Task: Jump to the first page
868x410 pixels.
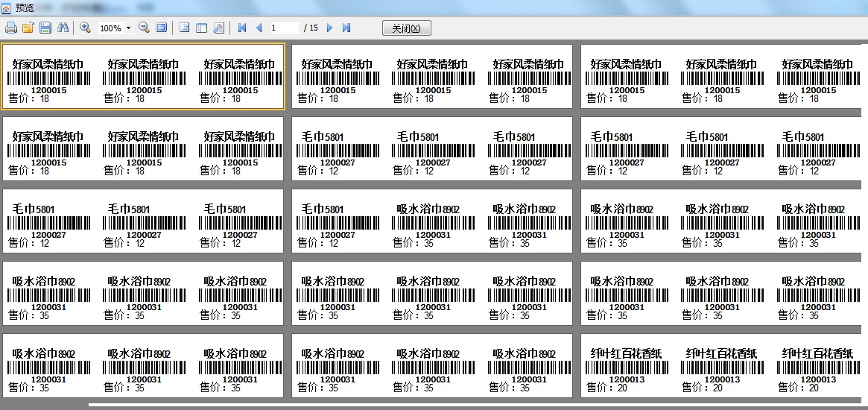Action: point(242,28)
